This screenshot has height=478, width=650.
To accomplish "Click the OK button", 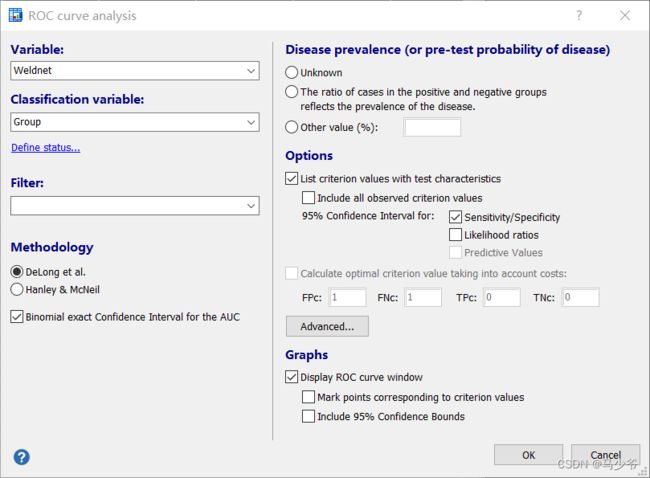I will pyautogui.click(x=528, y=455).
